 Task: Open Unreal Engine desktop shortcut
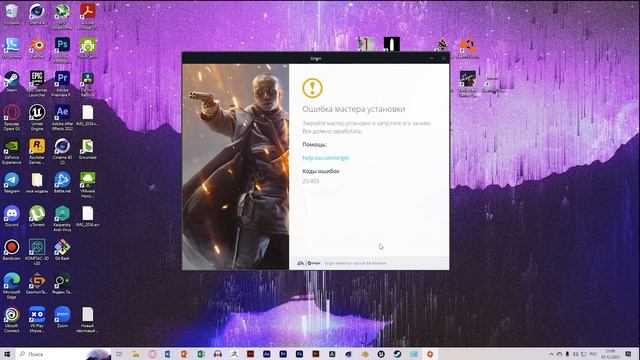tap(37, 117)
